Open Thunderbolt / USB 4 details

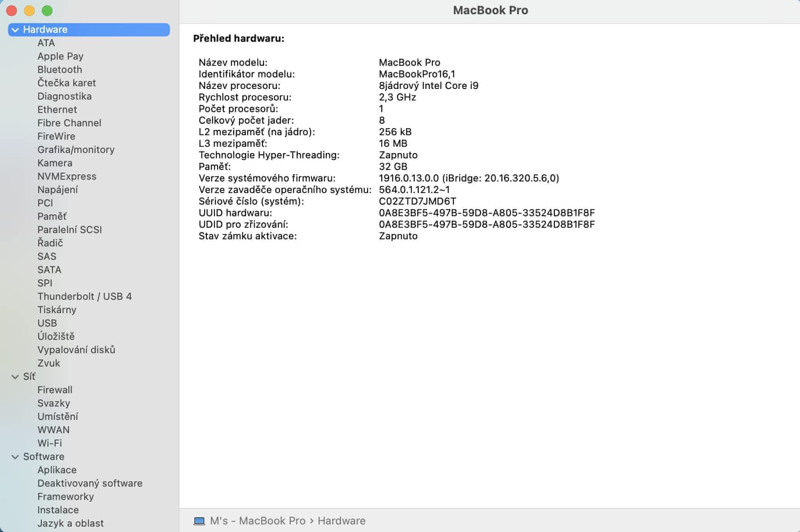[x=85, y=297]
